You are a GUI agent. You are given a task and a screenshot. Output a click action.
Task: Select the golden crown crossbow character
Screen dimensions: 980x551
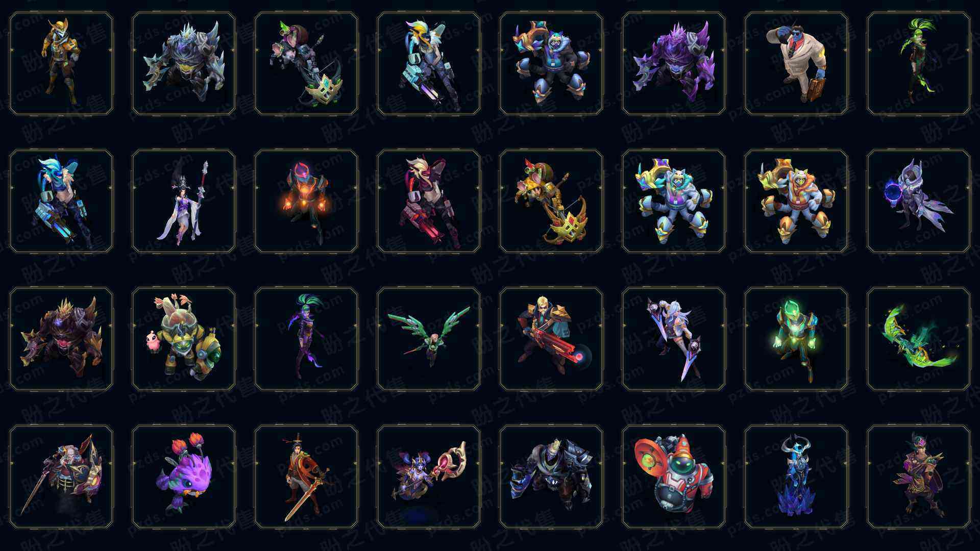tap(551, 201)
